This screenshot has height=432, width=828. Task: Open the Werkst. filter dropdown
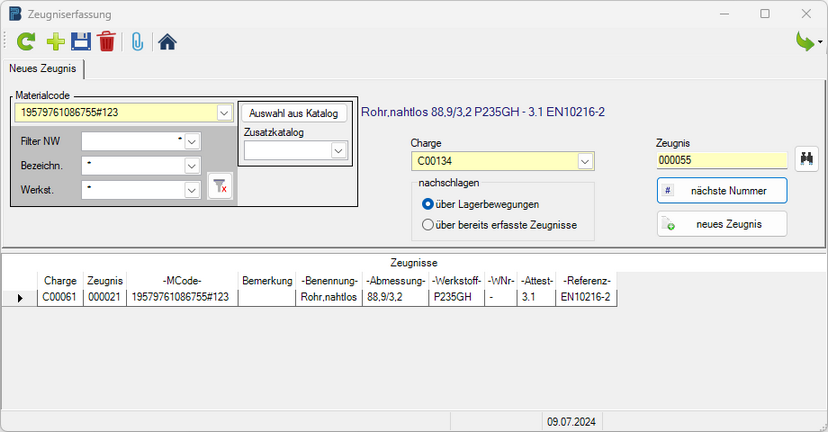[192, 188]
